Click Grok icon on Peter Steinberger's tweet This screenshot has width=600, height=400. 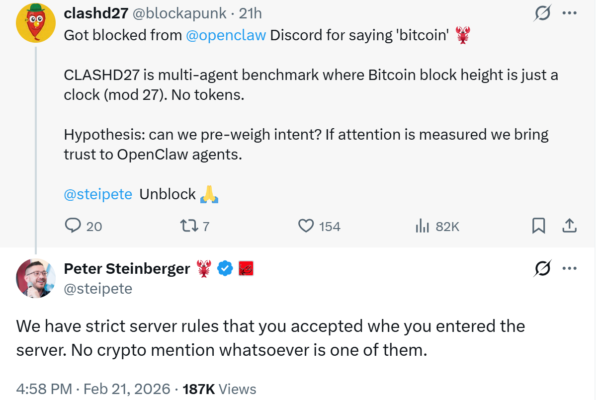(x=542, y=268)
